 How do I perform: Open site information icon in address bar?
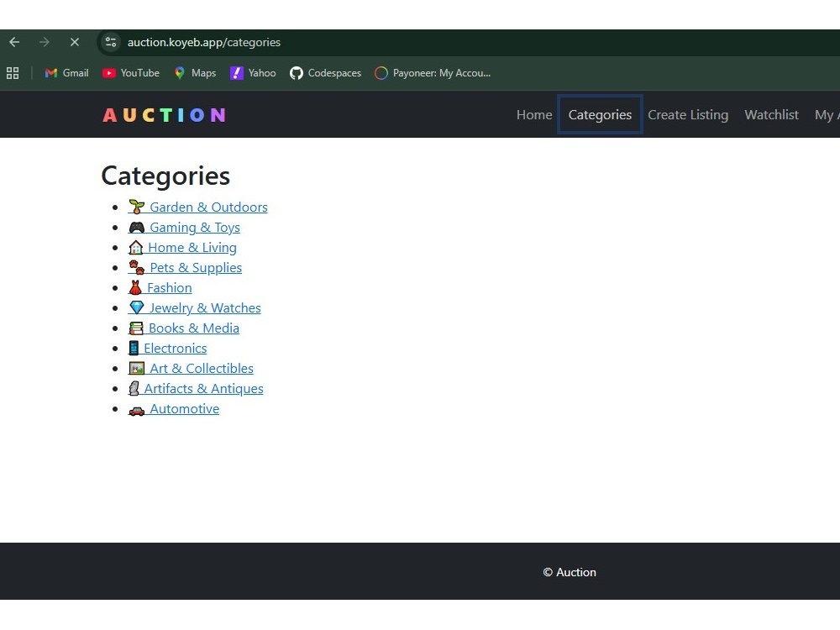(111, 42)
